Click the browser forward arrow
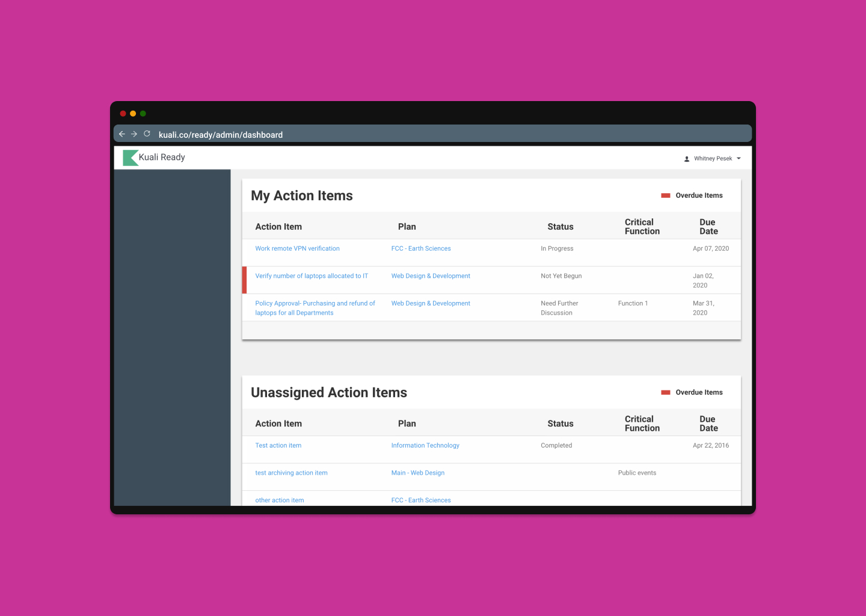Viewport: 866px width, 616px height. click(x=134, y=134)
